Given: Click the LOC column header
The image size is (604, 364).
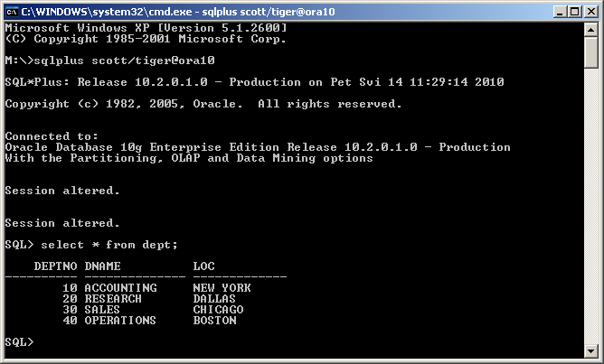Looking at the screenshot, I should click(203, 266).
